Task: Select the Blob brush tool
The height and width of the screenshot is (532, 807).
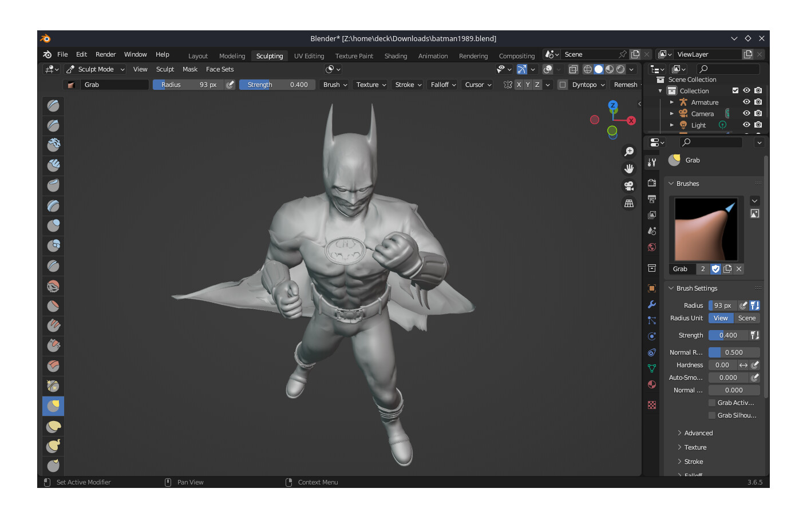Action: 53,246
